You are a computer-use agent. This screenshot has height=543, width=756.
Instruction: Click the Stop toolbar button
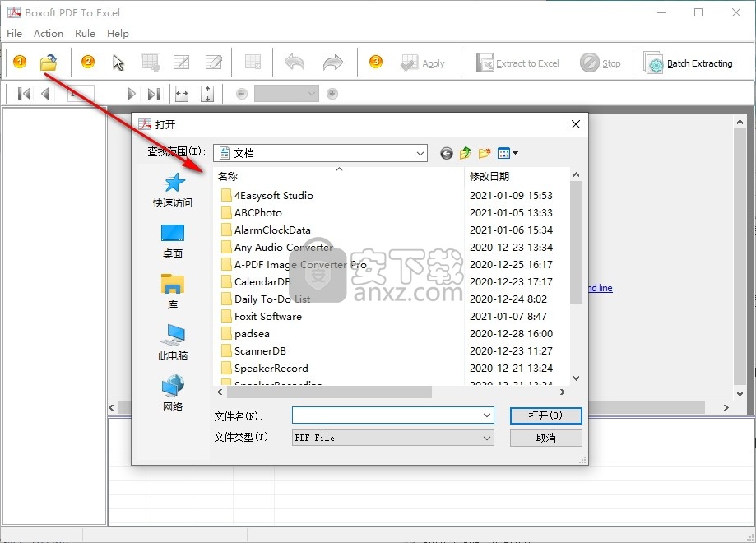(x=601, y=63)
